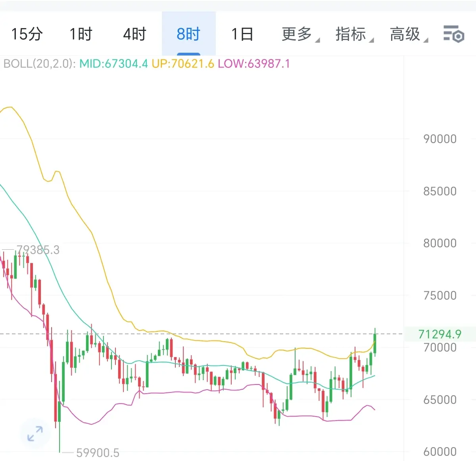Expand the 更多 timeframe dropdown

(x=300, y=34)
